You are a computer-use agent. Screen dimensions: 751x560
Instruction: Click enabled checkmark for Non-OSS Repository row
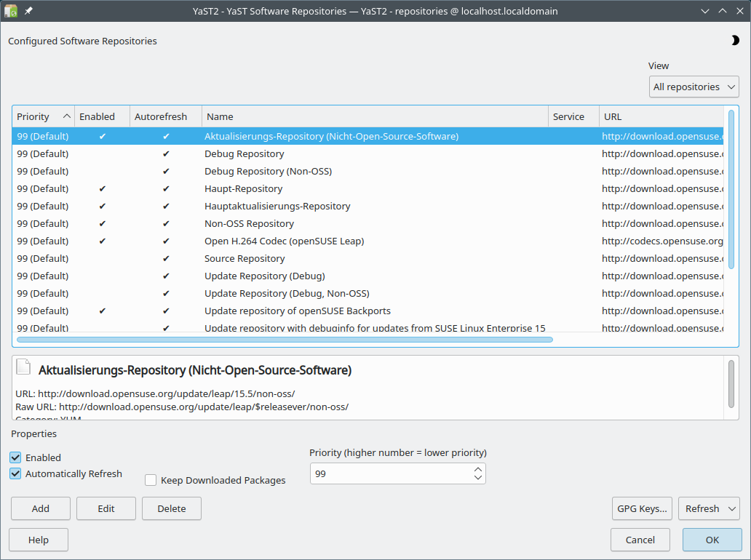(x=102, y=223)
